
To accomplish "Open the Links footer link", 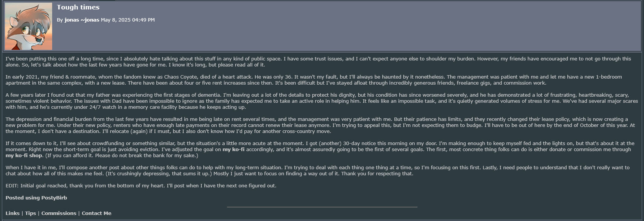I will [12, 213].
